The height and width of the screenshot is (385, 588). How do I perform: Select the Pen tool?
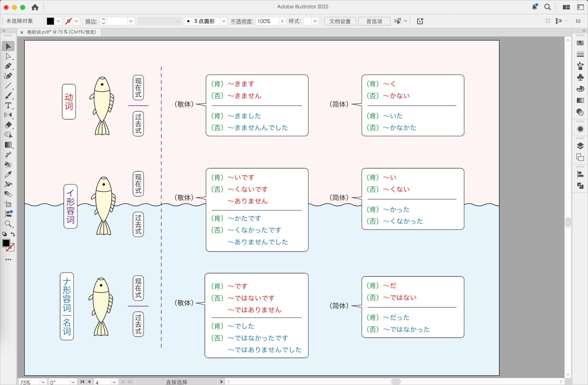[x=8, y=66]
